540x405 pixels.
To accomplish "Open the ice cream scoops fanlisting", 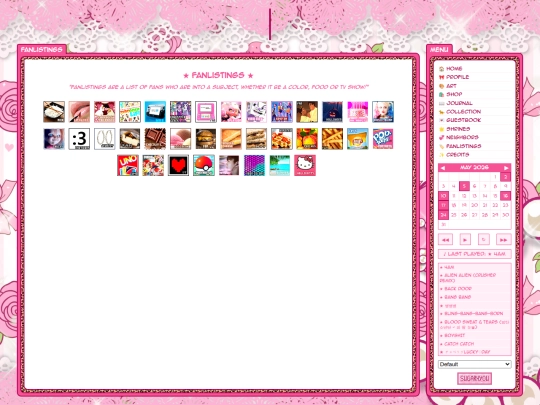I will [180, 139].
